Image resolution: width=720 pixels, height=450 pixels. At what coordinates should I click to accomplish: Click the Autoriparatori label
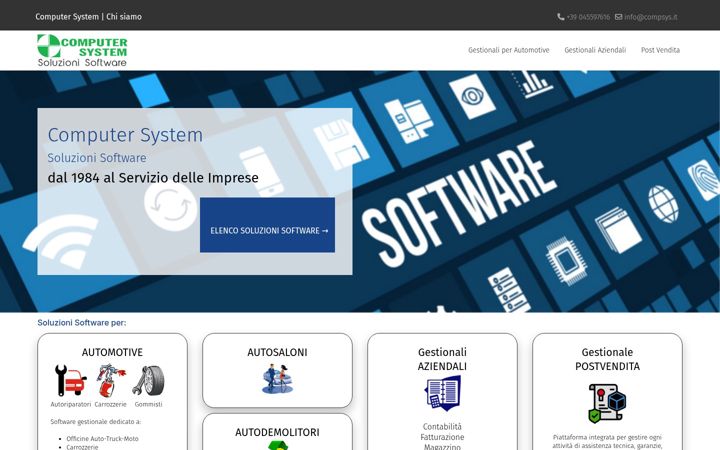(x=71, y=405)
